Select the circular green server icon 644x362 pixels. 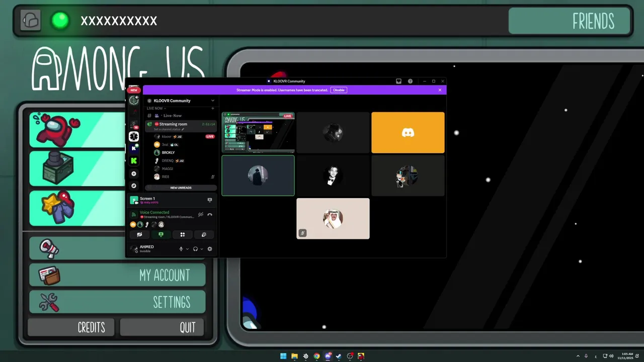tap(133, 100)
